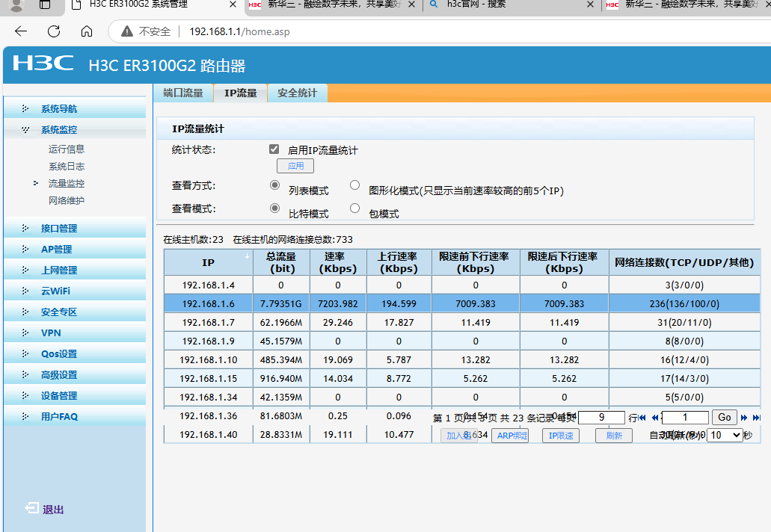Click the ARP绑定 button
The height and width of the screenshot is (532, 771).
click(x=510, y=436)
